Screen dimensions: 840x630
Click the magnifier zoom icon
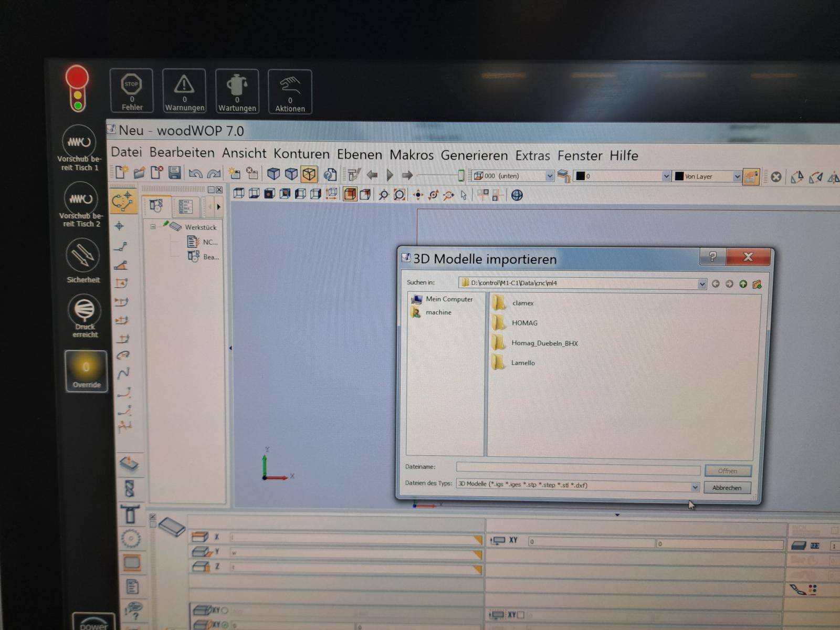[384, 195]
